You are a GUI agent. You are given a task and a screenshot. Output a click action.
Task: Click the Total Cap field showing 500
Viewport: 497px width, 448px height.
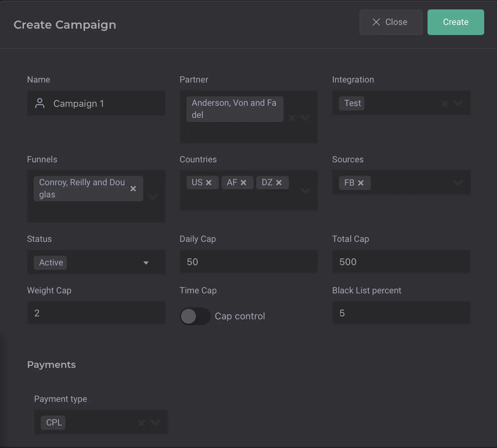[x=401, y=262]
